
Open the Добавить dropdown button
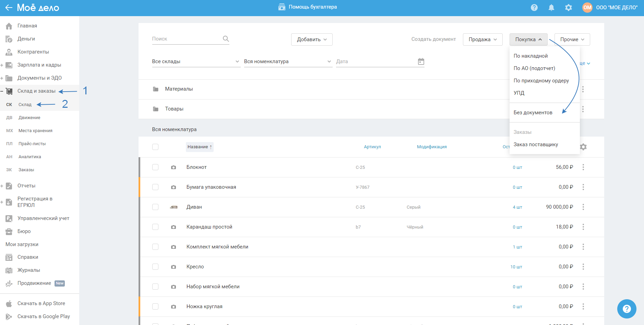click(311, 39)
